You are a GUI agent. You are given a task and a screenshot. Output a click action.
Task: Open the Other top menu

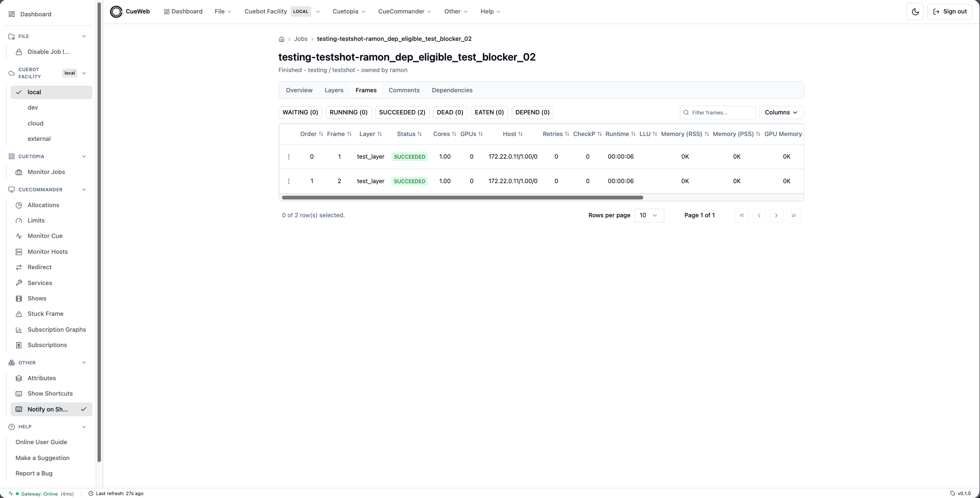pos(456,12)
